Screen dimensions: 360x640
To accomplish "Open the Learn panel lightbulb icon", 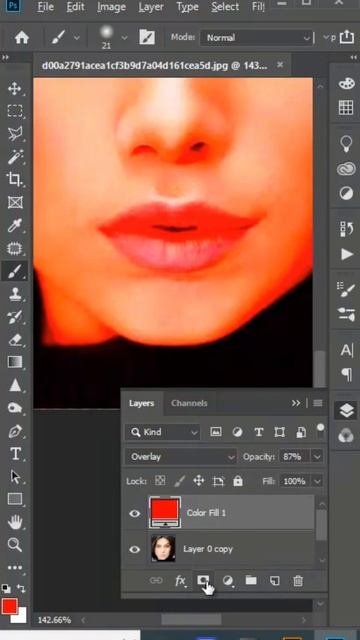I will point(346,144).
